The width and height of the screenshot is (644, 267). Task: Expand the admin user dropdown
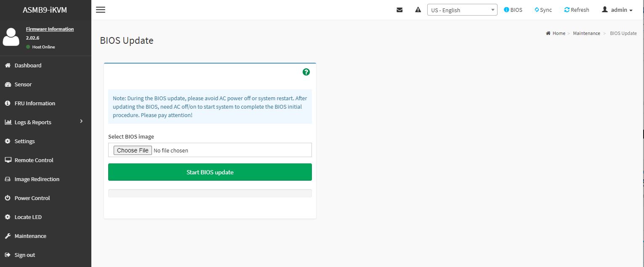click(x=617, y=10)
